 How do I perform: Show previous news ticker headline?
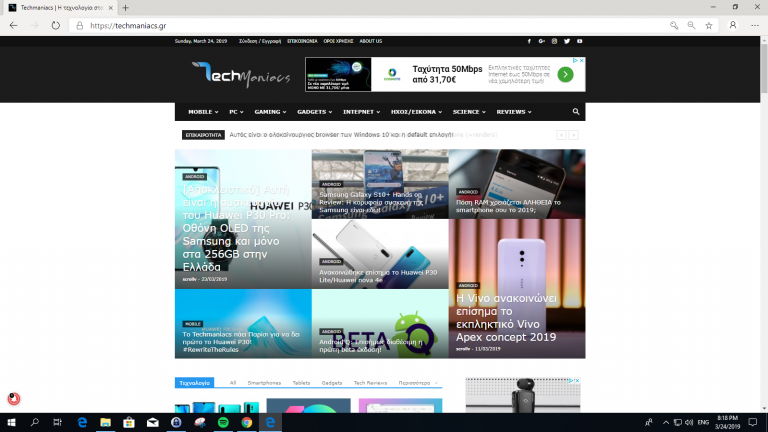point(561,135)
